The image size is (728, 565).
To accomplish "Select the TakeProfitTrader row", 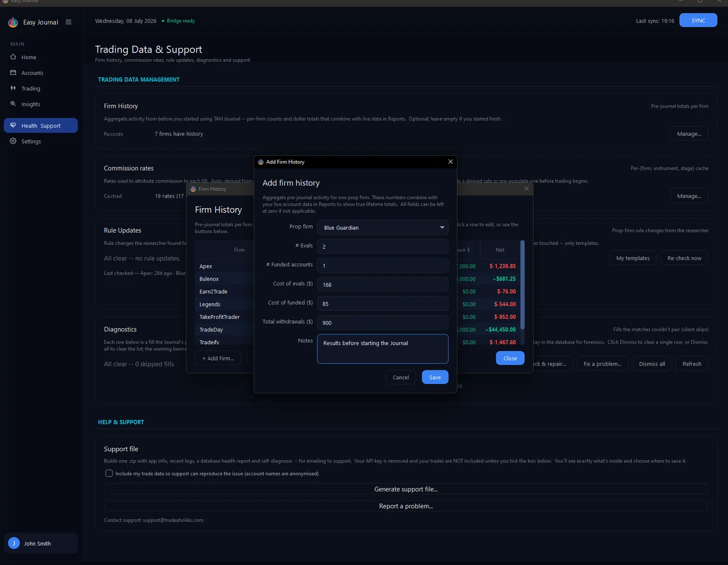I will (224, 317).
